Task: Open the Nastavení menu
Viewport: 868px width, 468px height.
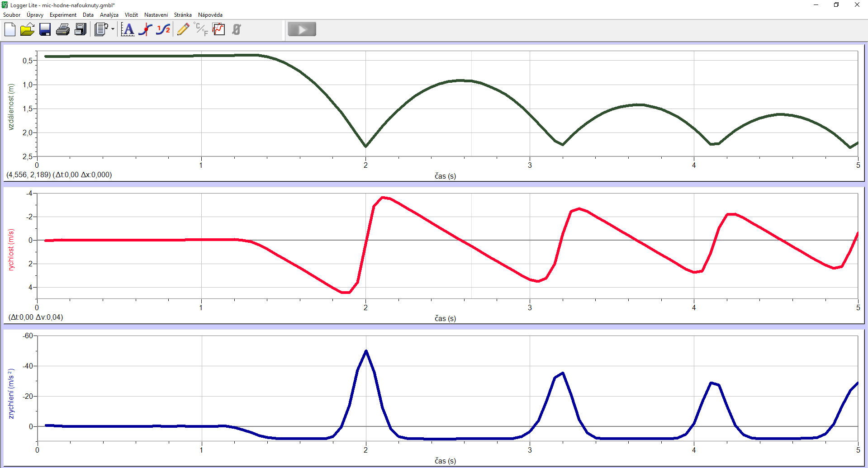Action: tap(156, 15)
